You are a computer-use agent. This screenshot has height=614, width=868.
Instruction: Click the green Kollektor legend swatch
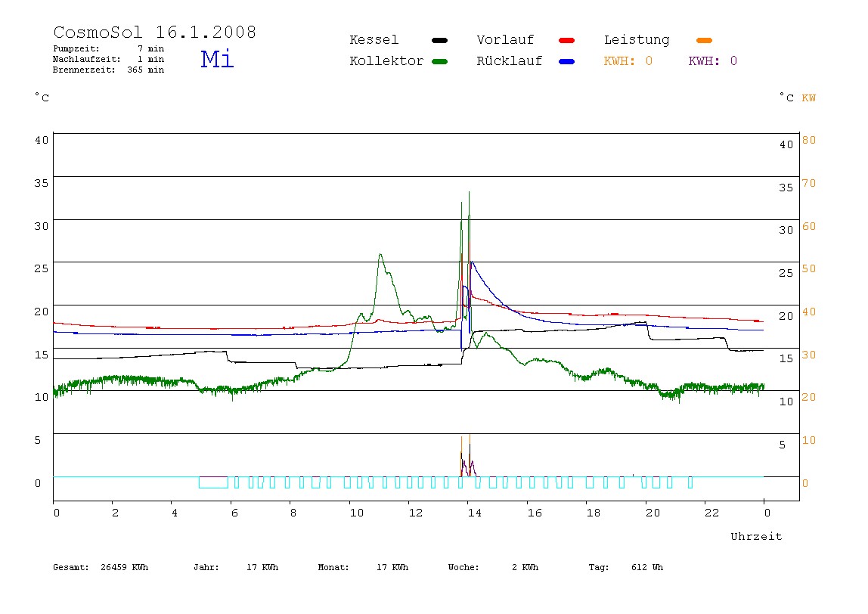coord(439,61)
